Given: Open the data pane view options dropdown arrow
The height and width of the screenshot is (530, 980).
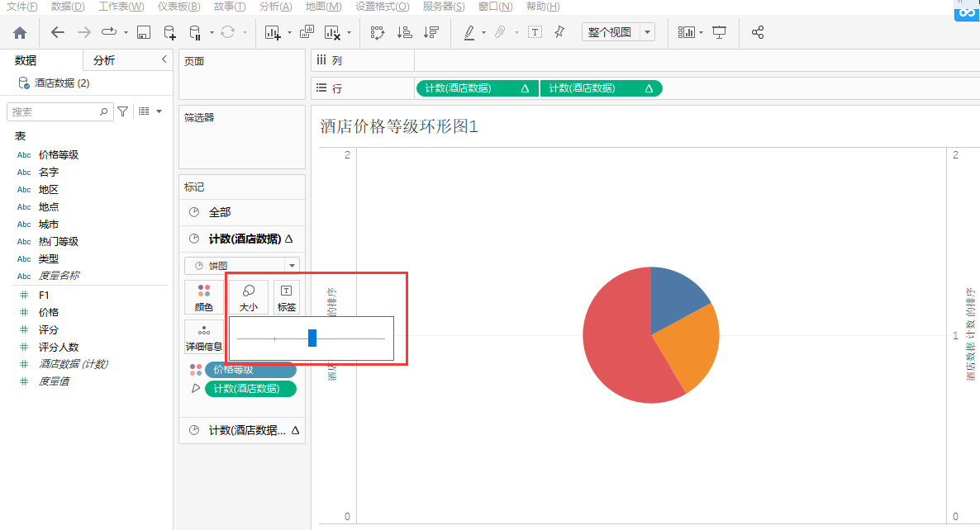Looking at the screenshot, I should pyautogui.click(x=159, y=111).
